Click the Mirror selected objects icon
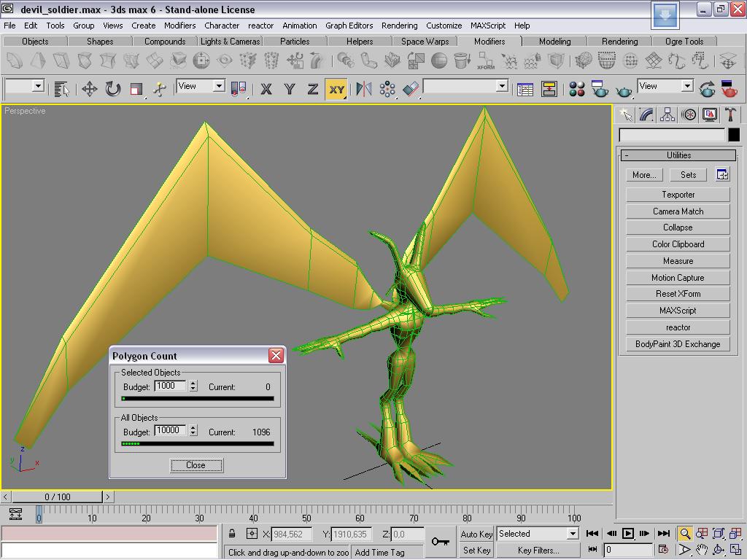The image size is (747, 560). click(364, 89)
